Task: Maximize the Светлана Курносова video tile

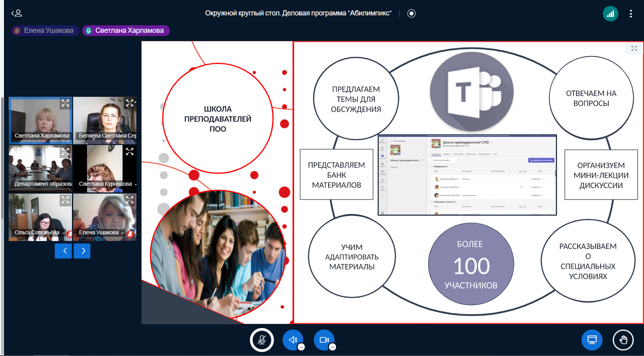Action: [130, 151]
